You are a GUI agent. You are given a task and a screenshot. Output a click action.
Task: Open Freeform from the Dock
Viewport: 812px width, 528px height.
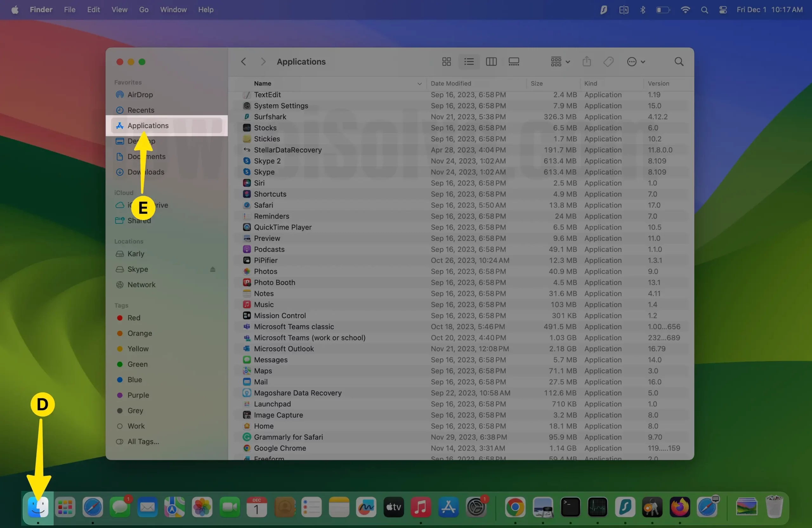click(366, 507)
